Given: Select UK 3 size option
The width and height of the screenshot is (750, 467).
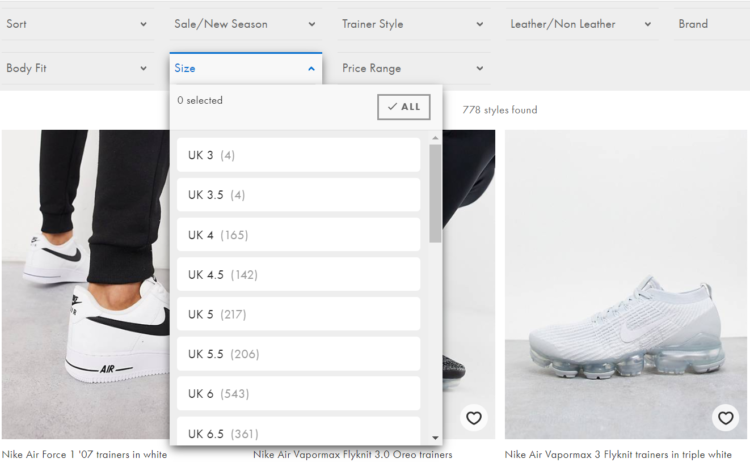Looking at the screenshot, I should pos(298,155).
